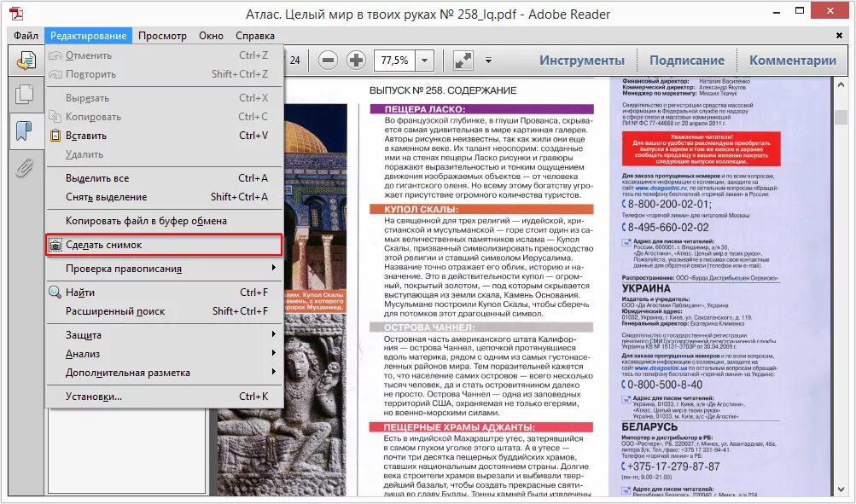
Task: Choose Найти from the menu
Action: 164,293
